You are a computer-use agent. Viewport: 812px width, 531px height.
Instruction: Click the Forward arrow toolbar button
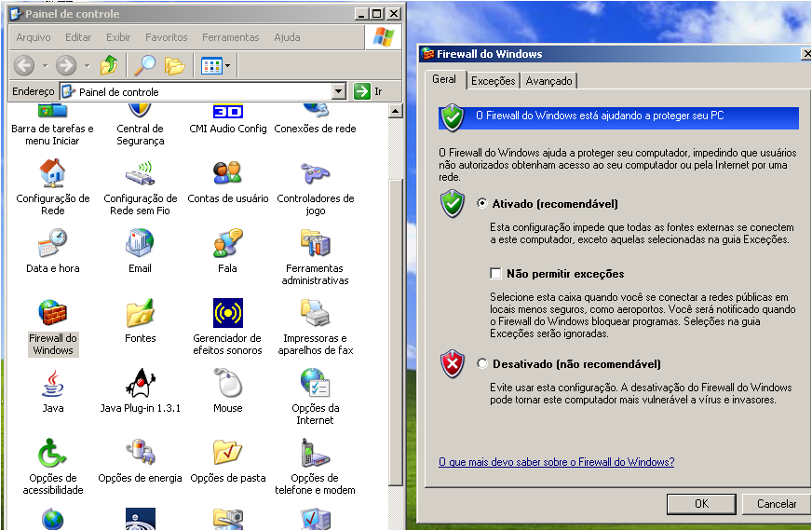pos(66,66)
